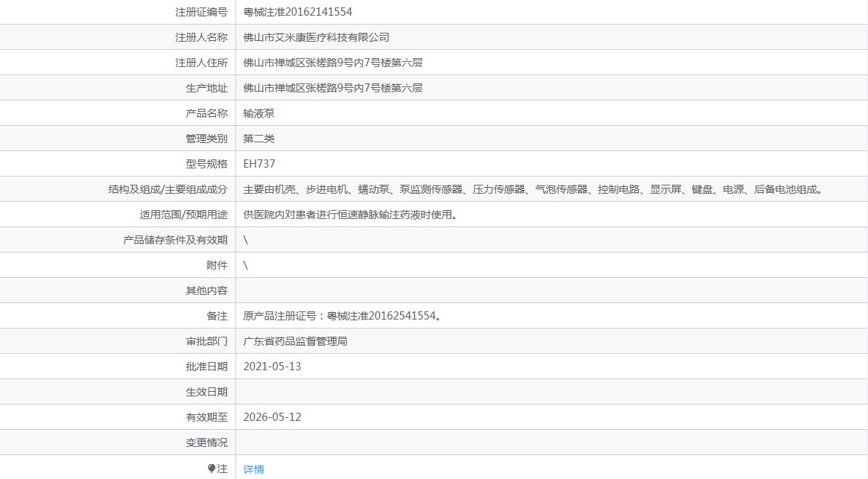Open the 详情 link
Viewport: 868px width, 479px height.
[x=253, y=469]
